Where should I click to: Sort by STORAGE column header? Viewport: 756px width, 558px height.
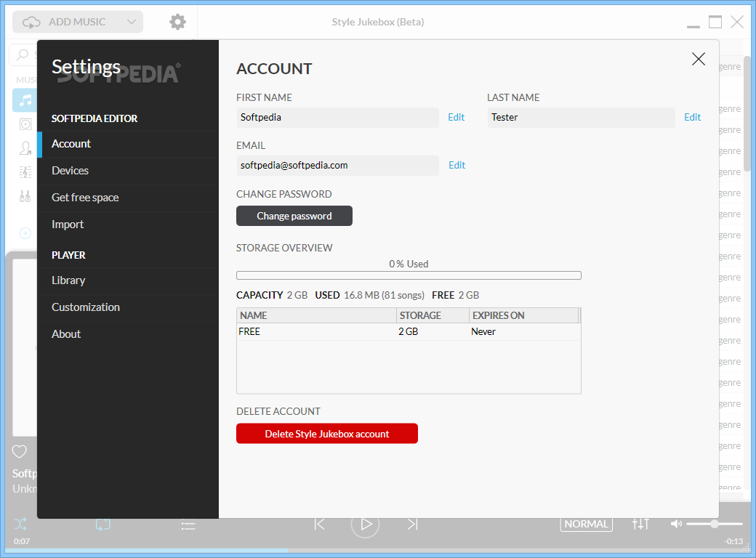[433, 315]
